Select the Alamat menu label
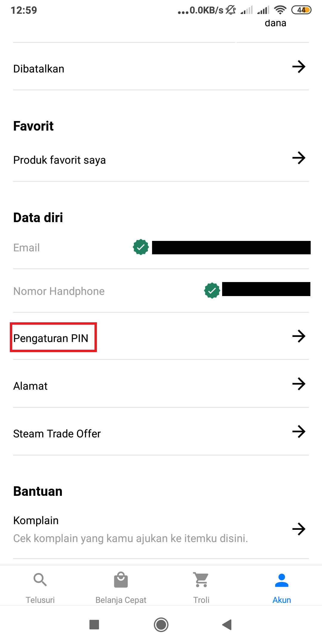322x644 pixels. pos(30,386)
